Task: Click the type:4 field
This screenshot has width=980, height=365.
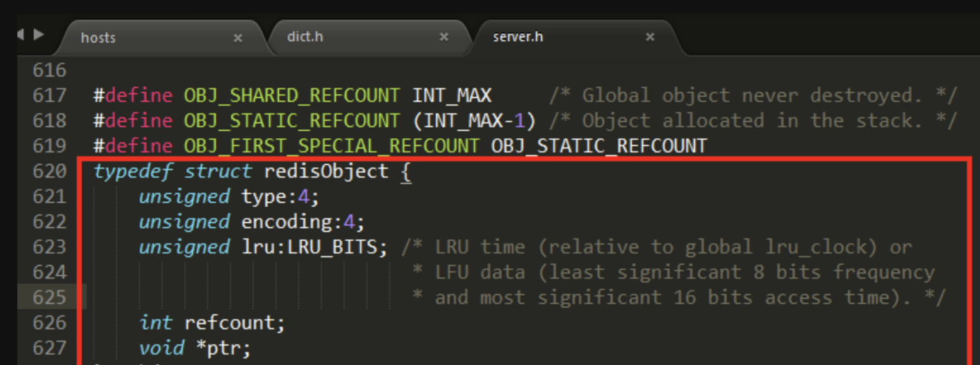Action: pos(280,197)
